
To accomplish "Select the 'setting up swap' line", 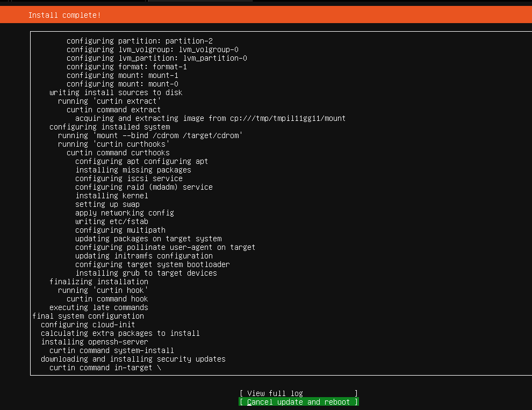I will (x=107, y=204).
